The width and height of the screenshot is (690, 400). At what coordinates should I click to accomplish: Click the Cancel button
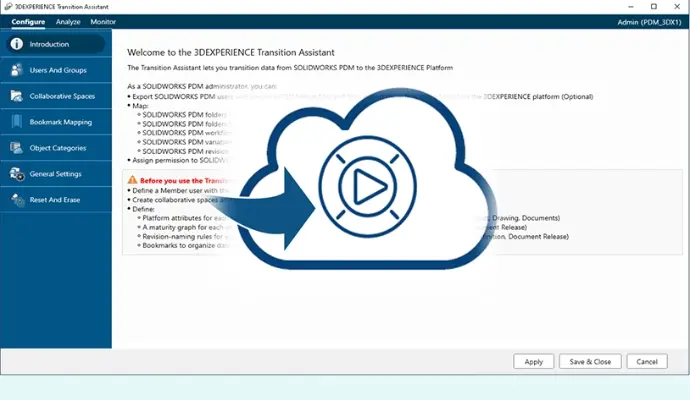click(647, 361)
